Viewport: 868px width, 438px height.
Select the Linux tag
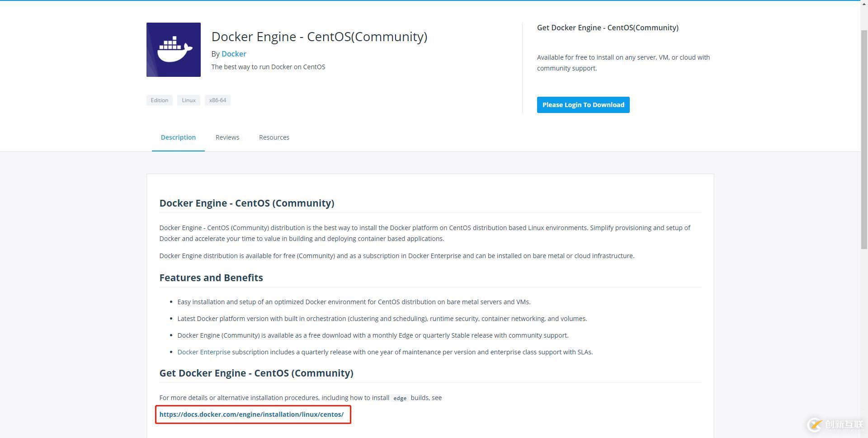coord(189,100)
